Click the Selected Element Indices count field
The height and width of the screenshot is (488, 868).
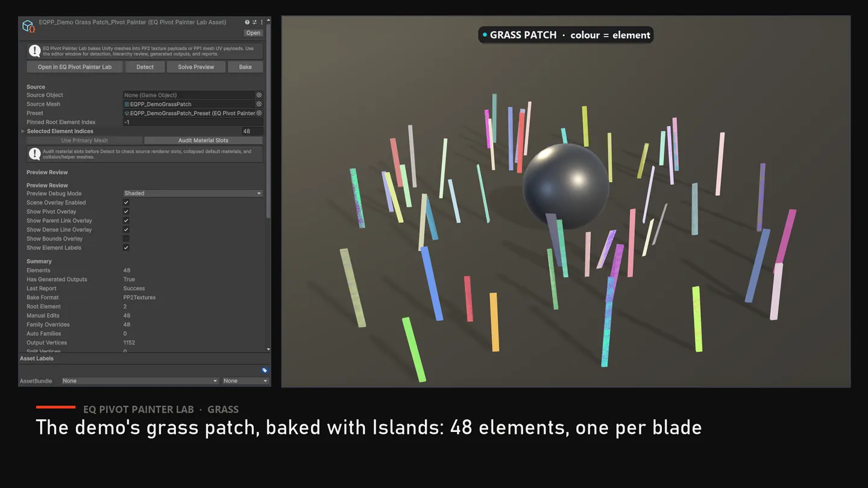pos(252,131)
